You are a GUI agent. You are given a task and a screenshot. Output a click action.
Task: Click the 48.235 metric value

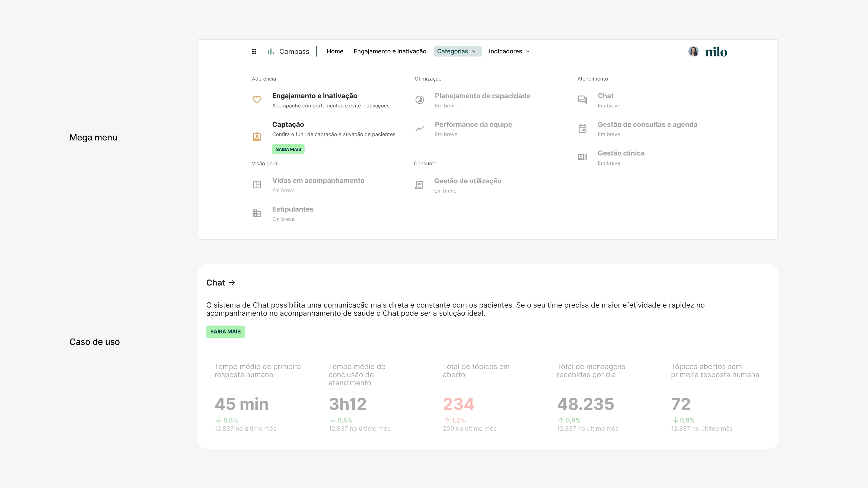(x=585, y=404)
